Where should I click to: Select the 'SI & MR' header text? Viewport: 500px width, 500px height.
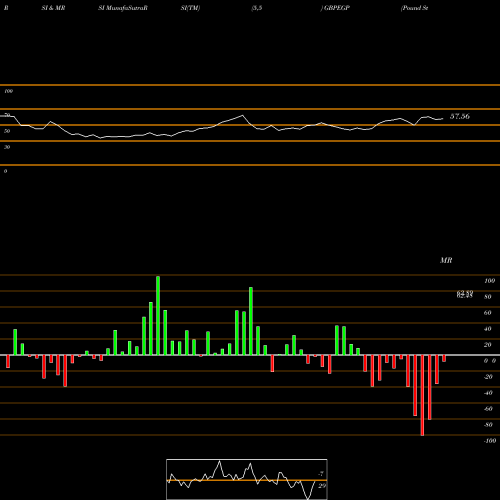coord(53,8)
